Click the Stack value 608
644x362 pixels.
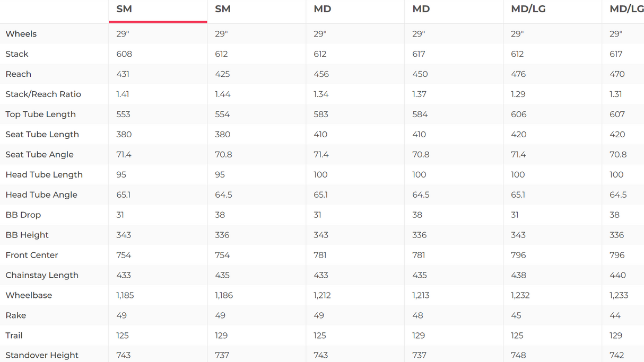point(124,54)
